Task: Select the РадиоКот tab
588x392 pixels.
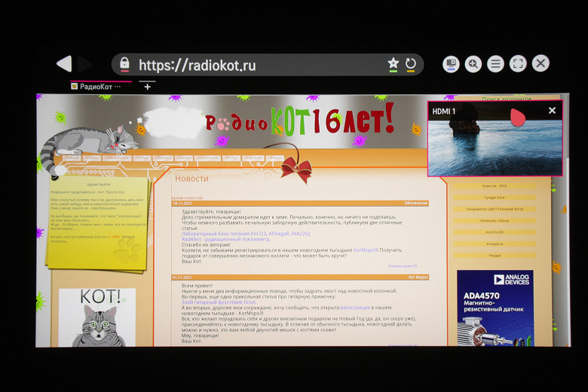Action: 100,87
